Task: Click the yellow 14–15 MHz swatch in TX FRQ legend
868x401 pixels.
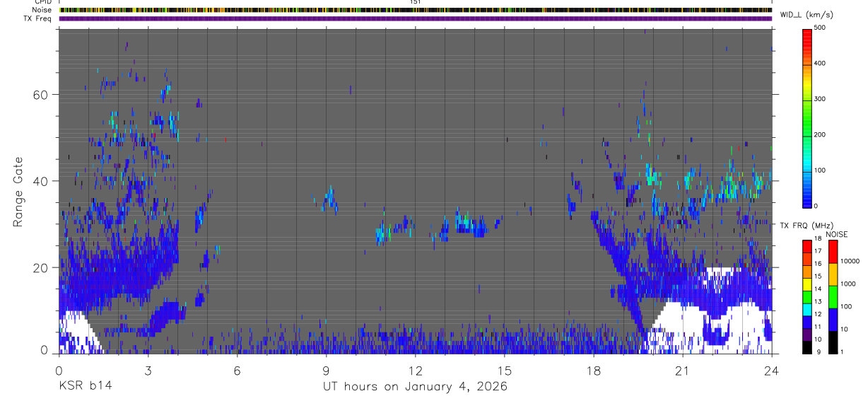Action: pos(807,284)
